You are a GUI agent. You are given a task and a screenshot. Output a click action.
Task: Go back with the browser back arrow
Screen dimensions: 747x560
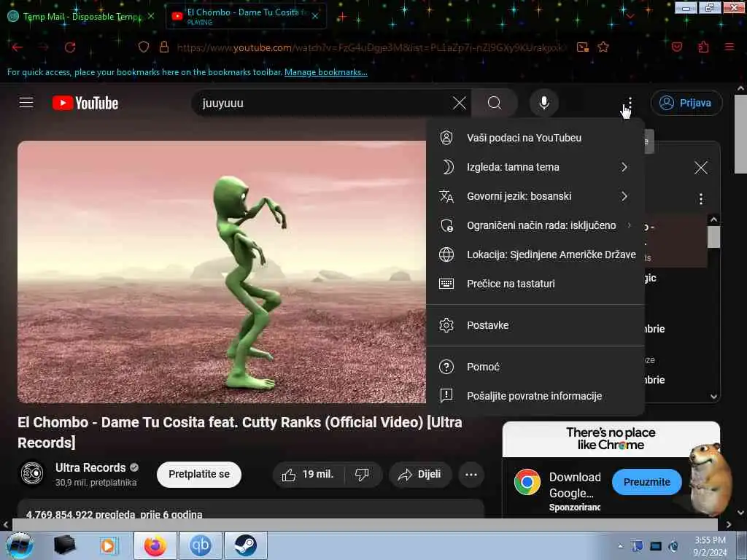(18, 47)
